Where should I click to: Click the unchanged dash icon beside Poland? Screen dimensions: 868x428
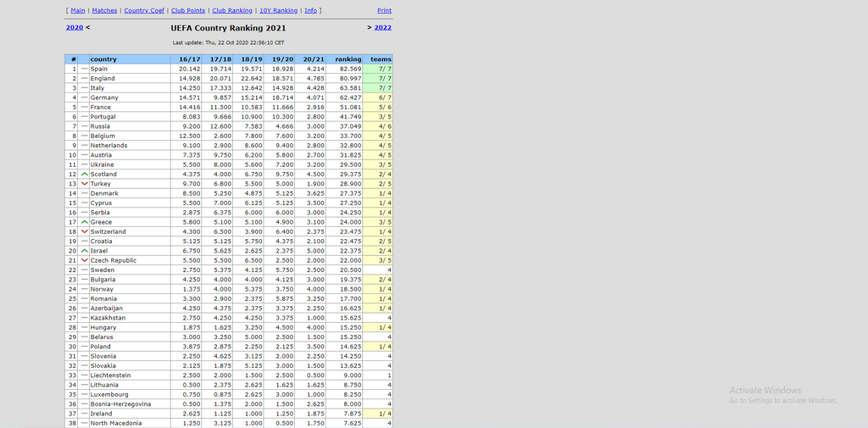84,347
